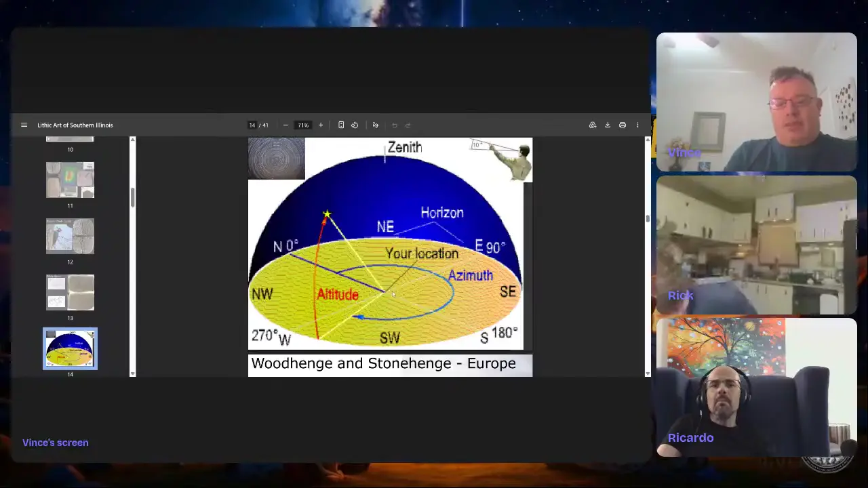Viewport: 868px width, 488px height.
Task: Click the fit to page icon
Action: (341, 125)
